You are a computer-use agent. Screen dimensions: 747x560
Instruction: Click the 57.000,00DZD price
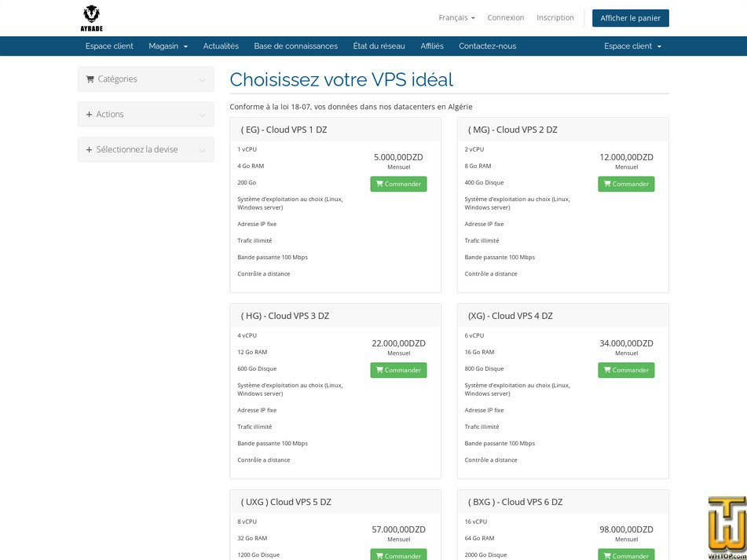click(x=398, y=529)
